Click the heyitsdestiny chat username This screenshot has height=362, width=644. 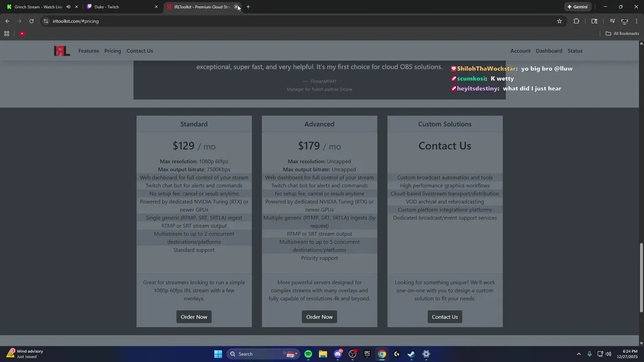pyautogui.click(x=478, y=88)
